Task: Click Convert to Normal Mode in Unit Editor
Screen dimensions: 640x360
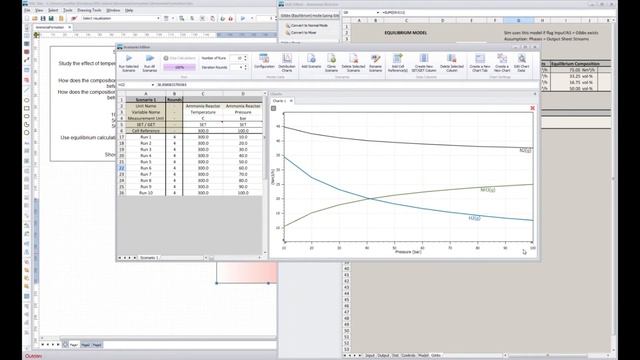Action: [309, 25]
